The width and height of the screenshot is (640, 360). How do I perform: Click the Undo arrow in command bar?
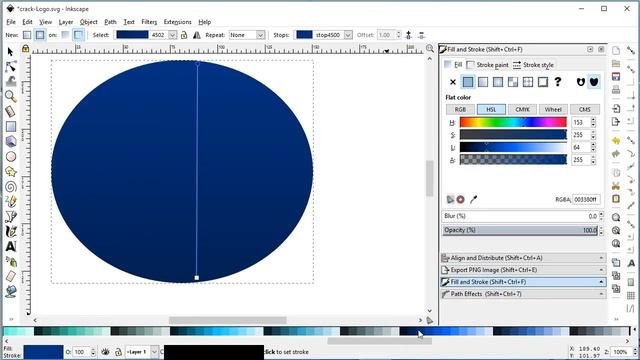616,141
